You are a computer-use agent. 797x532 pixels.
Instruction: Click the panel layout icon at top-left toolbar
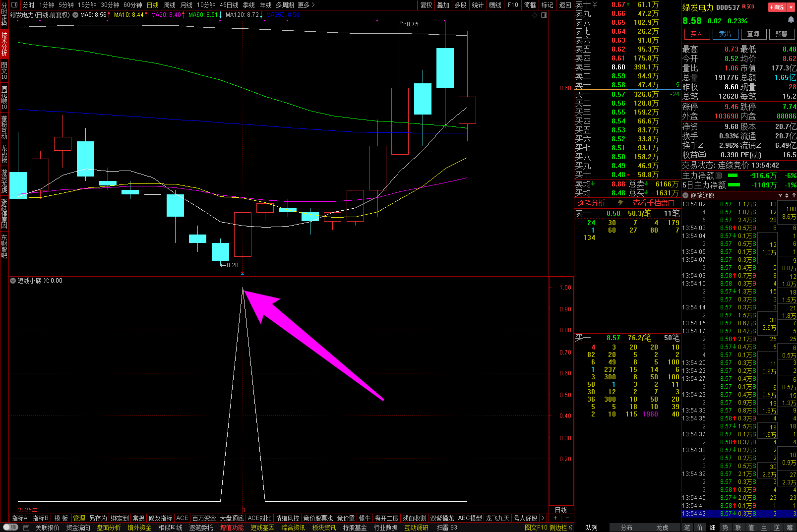14,5
